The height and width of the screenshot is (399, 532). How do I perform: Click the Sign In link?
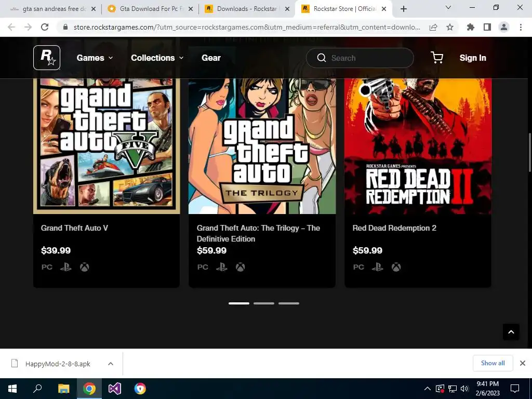(x=473, y=58)
